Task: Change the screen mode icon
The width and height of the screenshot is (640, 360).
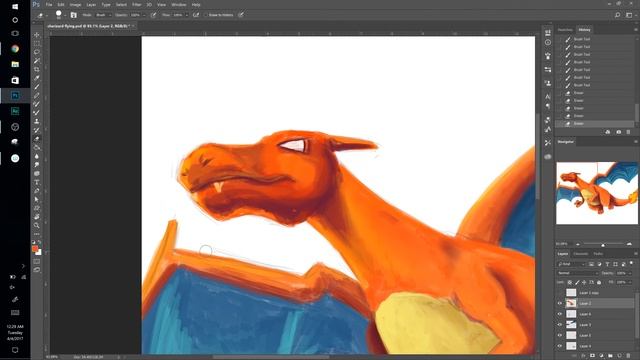Action: pyautogui.click(x=37, y=270)
